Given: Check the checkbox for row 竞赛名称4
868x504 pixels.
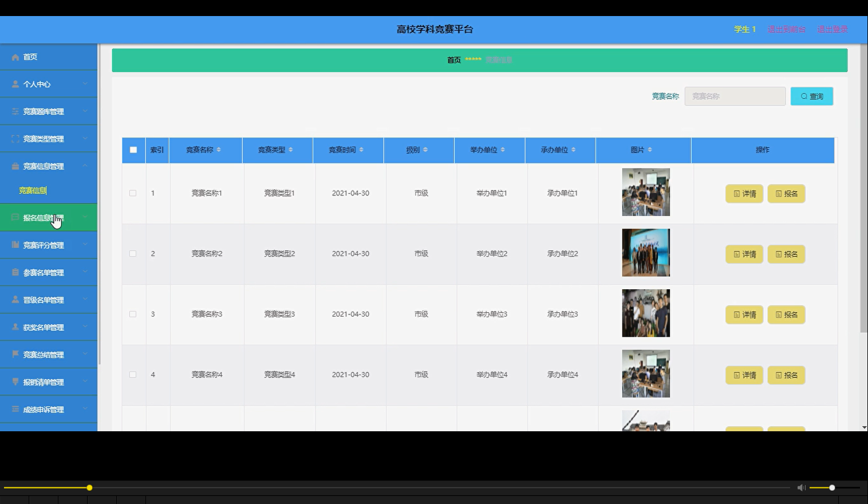Looking at the screenshot, I should [x=133, y=375].
